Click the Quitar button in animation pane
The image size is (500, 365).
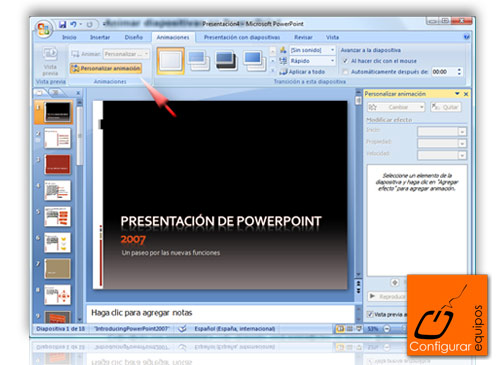(446, 107)
